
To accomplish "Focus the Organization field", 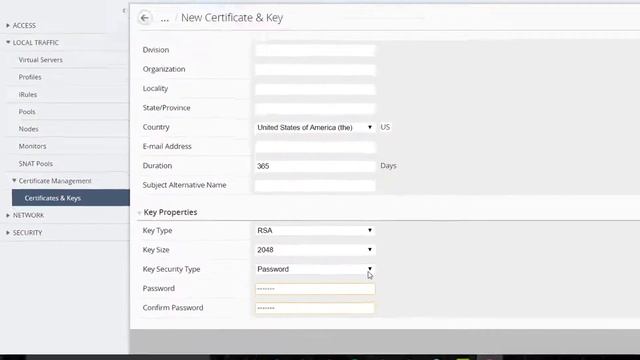I will [x=315, y=69].
